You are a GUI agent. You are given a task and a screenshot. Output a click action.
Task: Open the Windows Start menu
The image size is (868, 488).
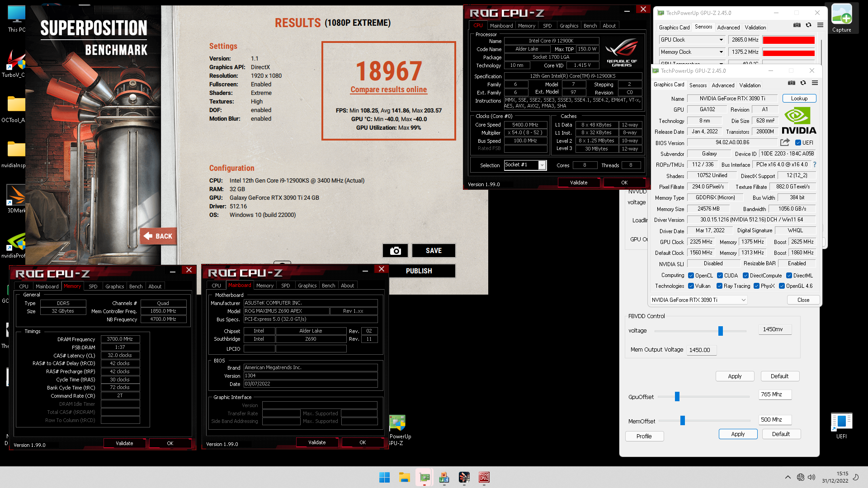coord(384,477)
